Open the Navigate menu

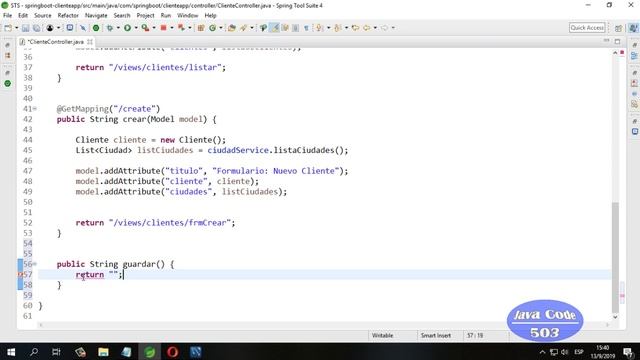click(x=96, y=16)
